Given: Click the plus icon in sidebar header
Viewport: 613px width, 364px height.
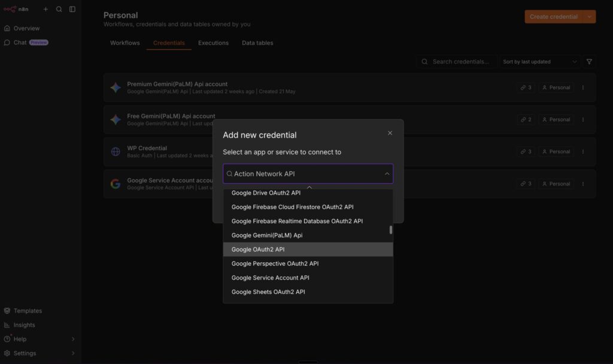Looking at the screenshot, I should pyautogui.click(x=45, y=9).
